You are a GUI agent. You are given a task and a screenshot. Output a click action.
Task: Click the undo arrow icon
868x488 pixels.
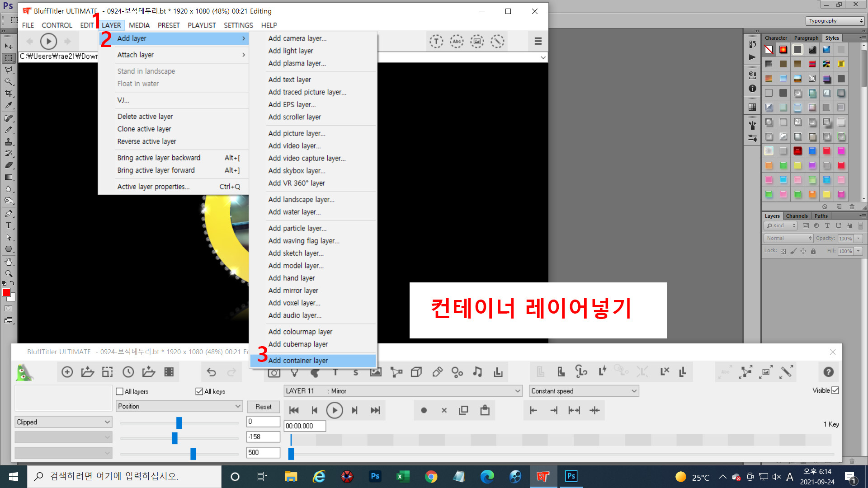211,372
